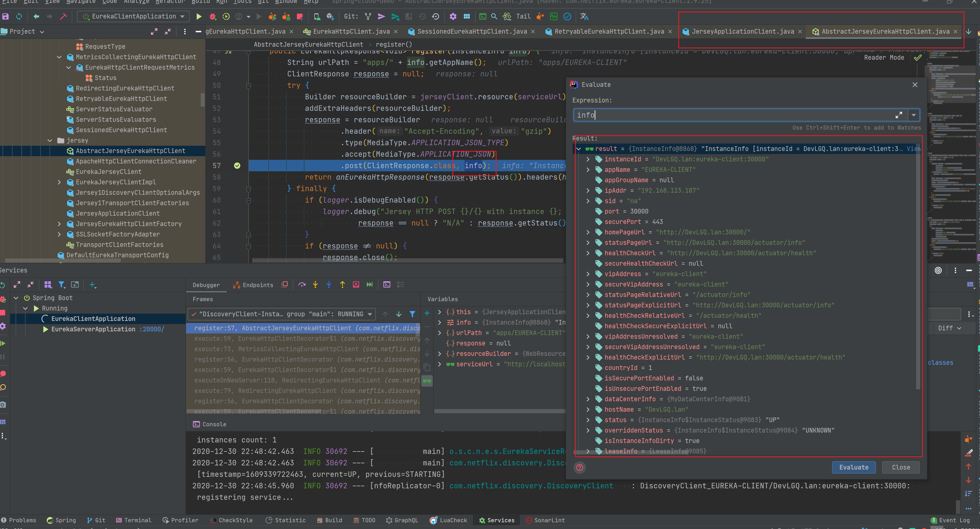The height and width of the screenshot is (529, 980).
Task: Switch to JerseyApplicationClient.java tab
Action: (x=742, y=32)
